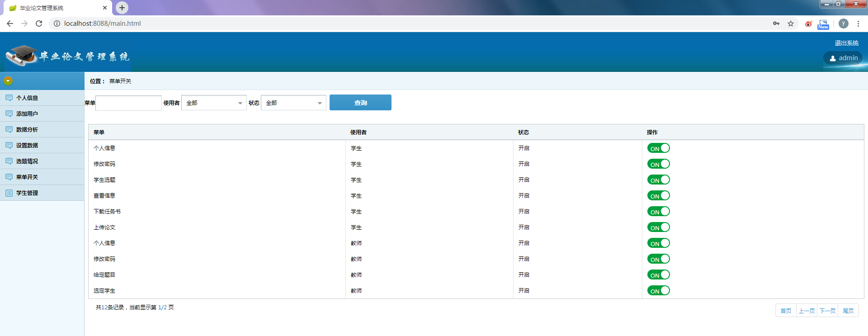Expand the 使用者 dropdown filter

click(x=214, y=103)
